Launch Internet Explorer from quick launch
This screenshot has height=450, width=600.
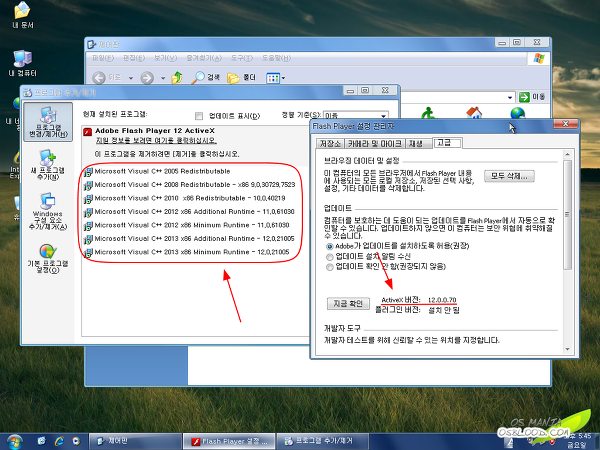pyautogui.click(x=59, y=441)
